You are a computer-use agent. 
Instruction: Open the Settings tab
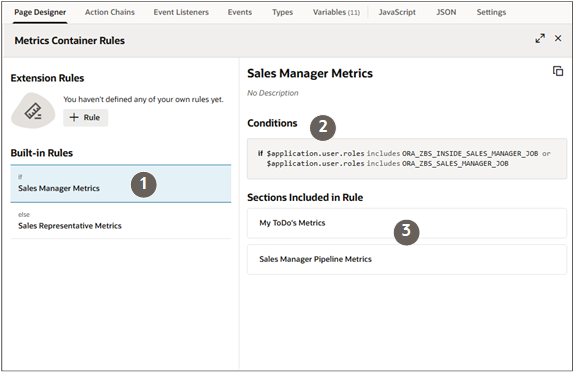pyautogui.click(x=491, y=12)
